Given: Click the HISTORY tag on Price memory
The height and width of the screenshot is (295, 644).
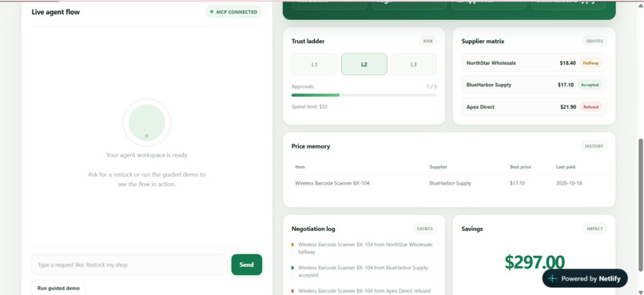Looking at the screenshot, I should pyautogui.click(x=594, y=146).
